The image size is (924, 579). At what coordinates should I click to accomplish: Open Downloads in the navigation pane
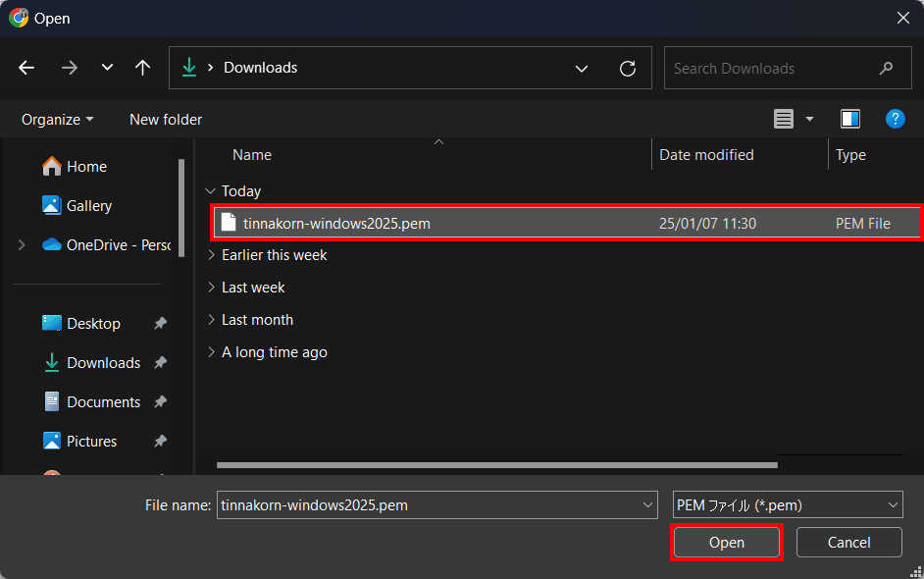pos(92,363)
